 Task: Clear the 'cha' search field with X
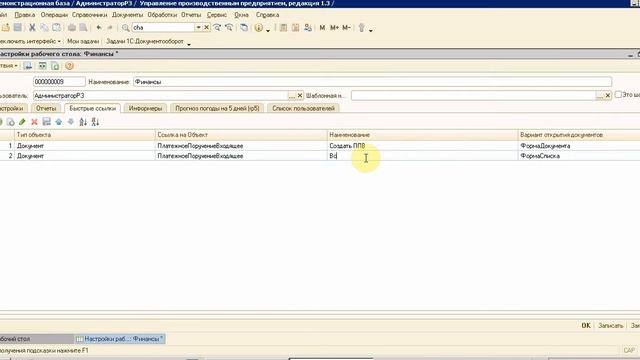coord(207,27)
